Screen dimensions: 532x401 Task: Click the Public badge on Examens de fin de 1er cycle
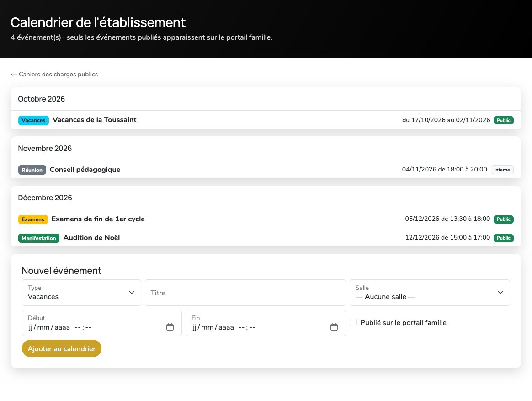pyautogui.click(x=504, y=219)
